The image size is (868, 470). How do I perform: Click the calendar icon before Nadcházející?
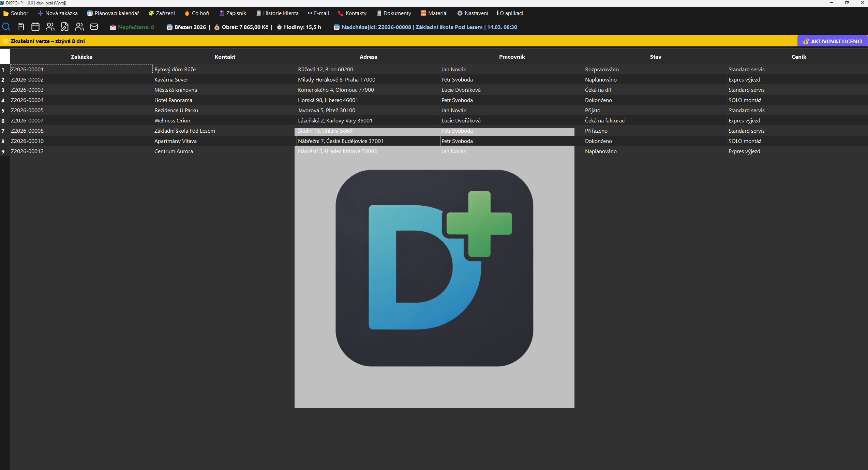(x=336, y=27)
